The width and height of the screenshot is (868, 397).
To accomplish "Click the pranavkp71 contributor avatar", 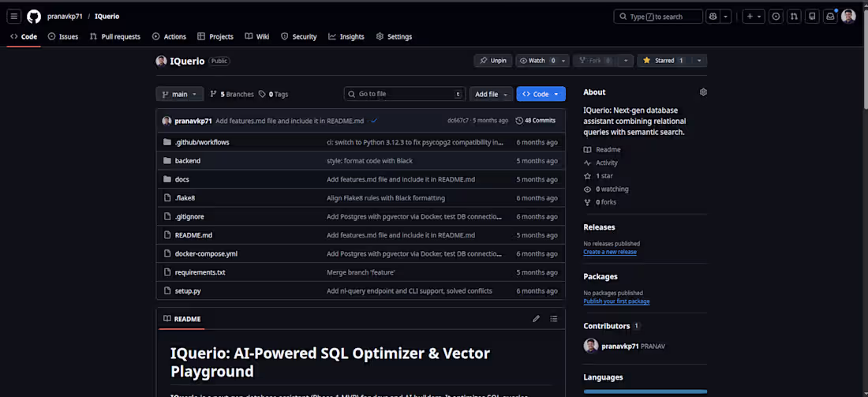I will pos(591,346).
